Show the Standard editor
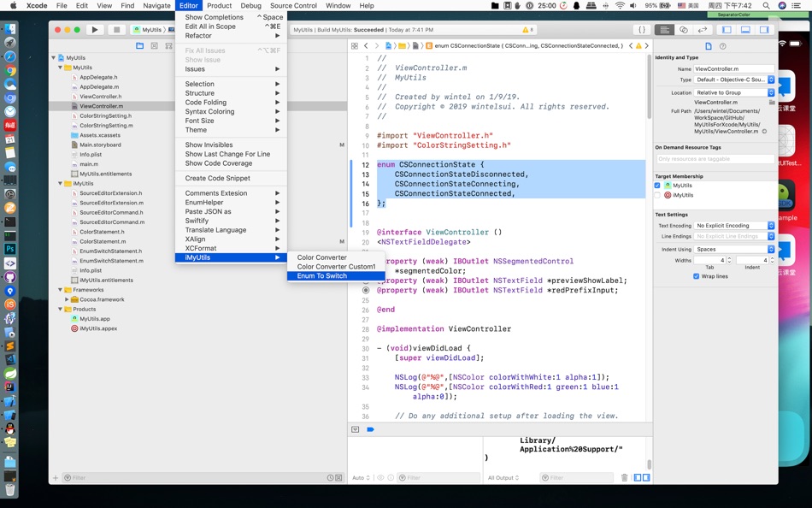This screenshot has height=508, width=812. tap(664, 30)
